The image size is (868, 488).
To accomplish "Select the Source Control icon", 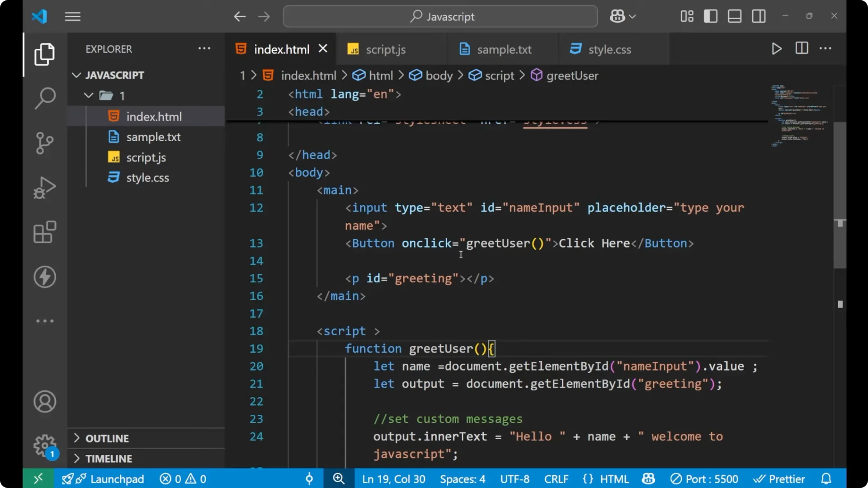I will pyautogui.click(x=44, y=143).
